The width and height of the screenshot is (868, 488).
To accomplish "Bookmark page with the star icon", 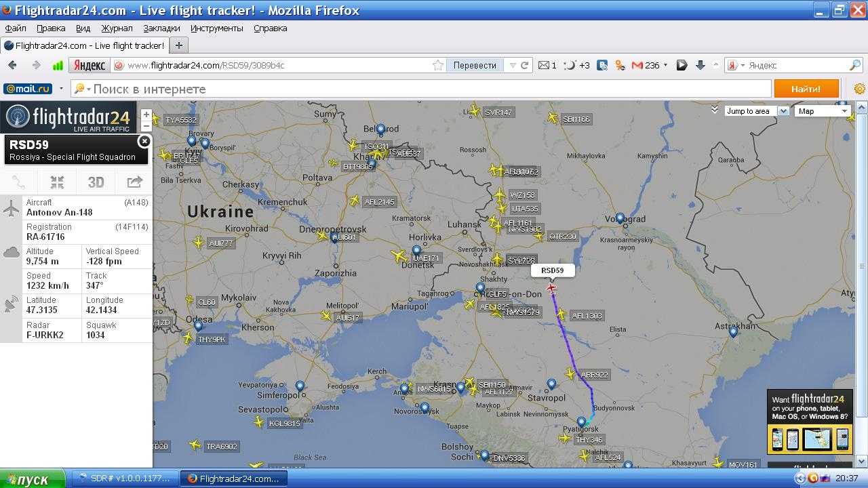I will coord(438,66).
